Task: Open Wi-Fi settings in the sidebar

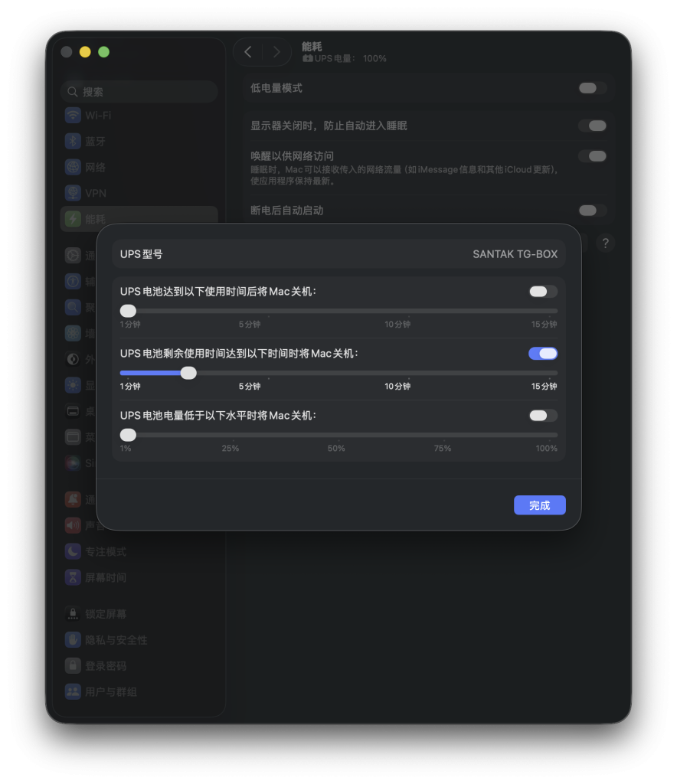Action: click(x=97, y=116)
